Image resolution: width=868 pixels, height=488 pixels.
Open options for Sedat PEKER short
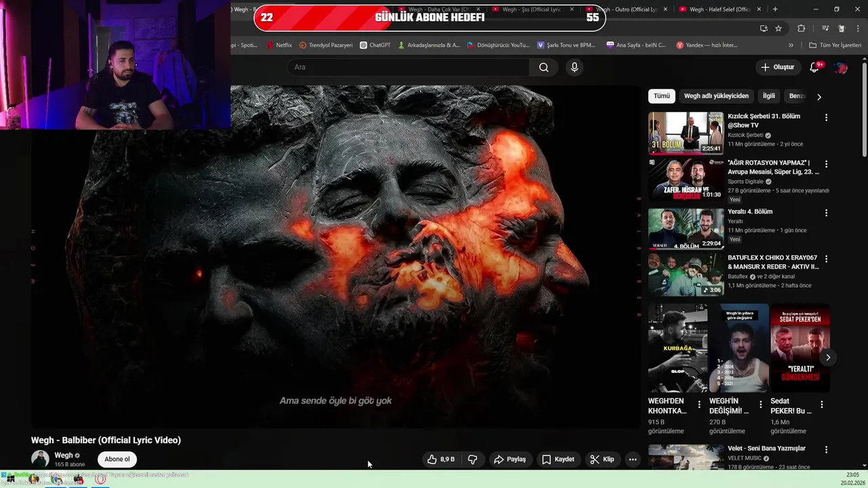coord(821,405)
